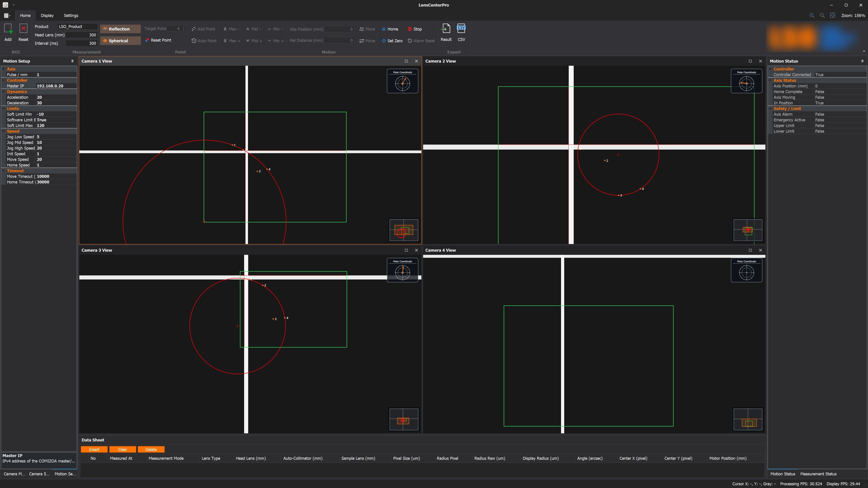This screenshot has width=868, height=488.
Task: Click the fit-to-view zoom icon
Action: (x=833, y=16)
